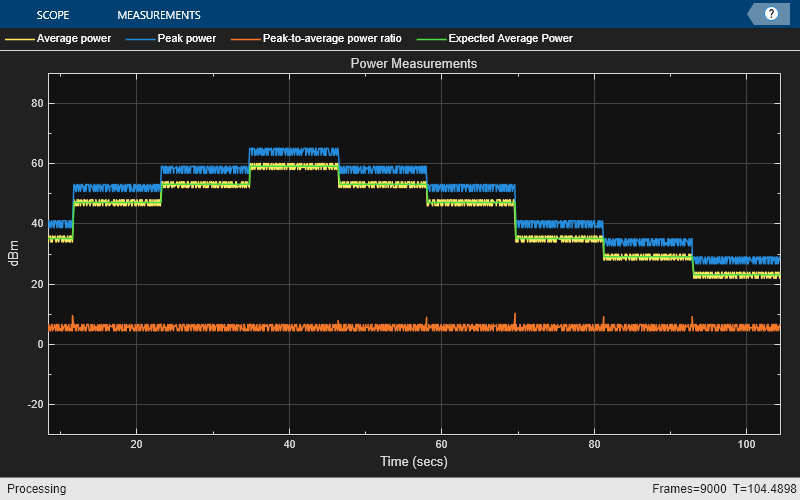Image resolution: width=800 pixels, height=500 pixels.
Task: Select the Power Measurements plot title
Action: 414,63
